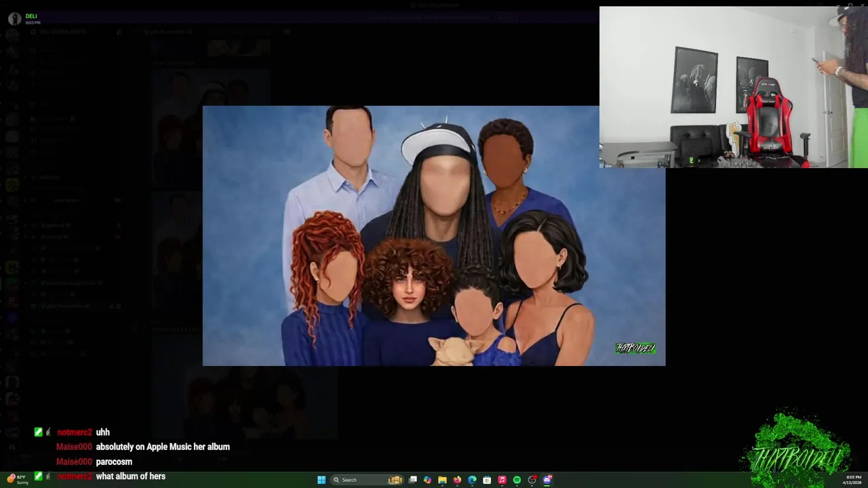Screen dimensions: 868x488
Task: Open Spotify from the taskbar
Action: coord(517,480)
